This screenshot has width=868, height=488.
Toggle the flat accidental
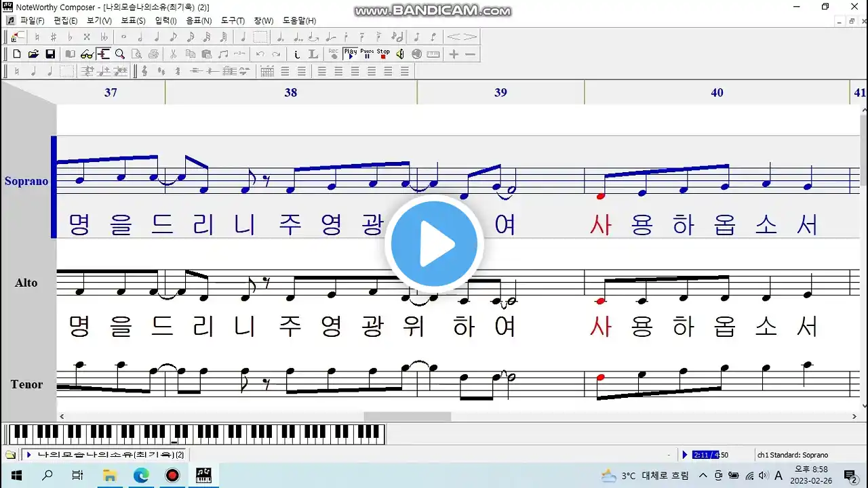pyautogui.click(x=70, y=37)
